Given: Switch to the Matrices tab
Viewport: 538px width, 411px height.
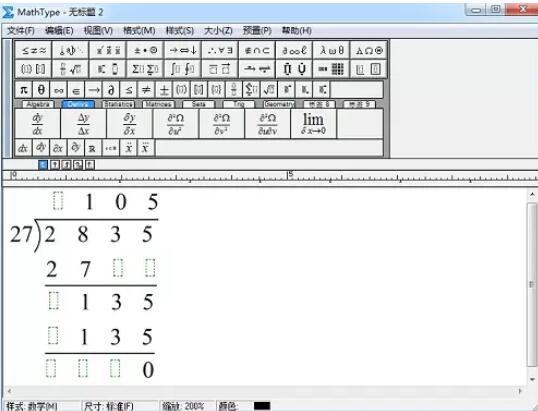Looking at the screenshot, I should click(159, 104).
